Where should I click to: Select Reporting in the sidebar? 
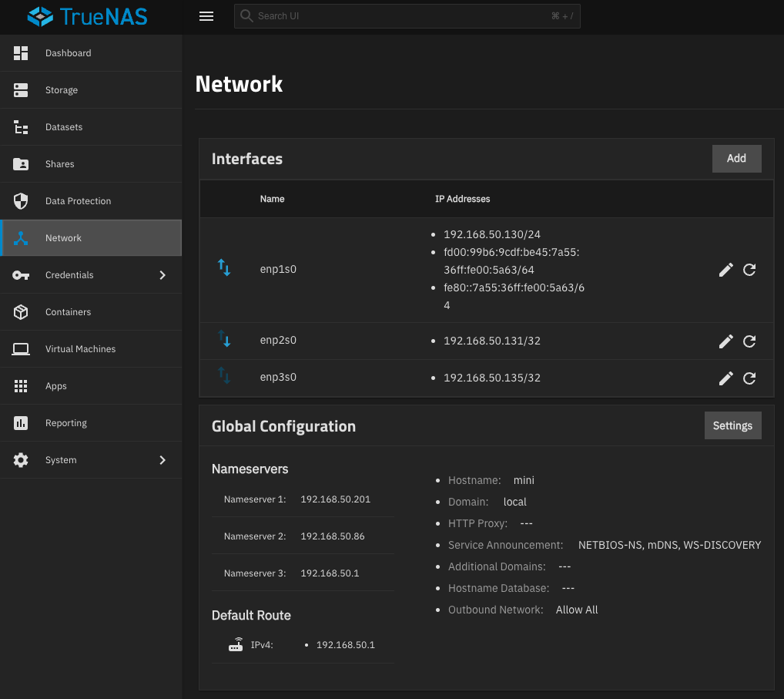click(65, 423)
